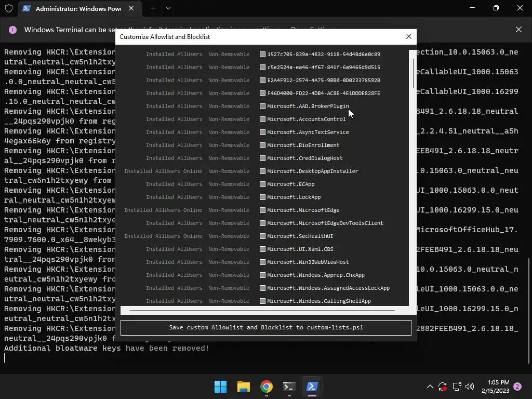Open the Terminal app taskbar icon
532x399 pixels.
pyautogui.click(x=289, y=387)
